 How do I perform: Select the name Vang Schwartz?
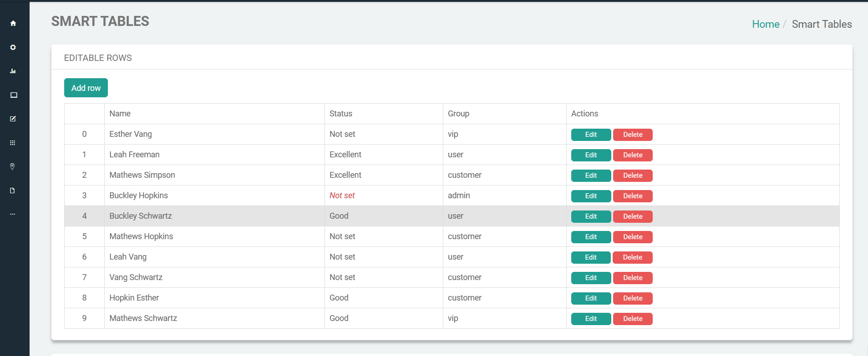click(136, 277)
